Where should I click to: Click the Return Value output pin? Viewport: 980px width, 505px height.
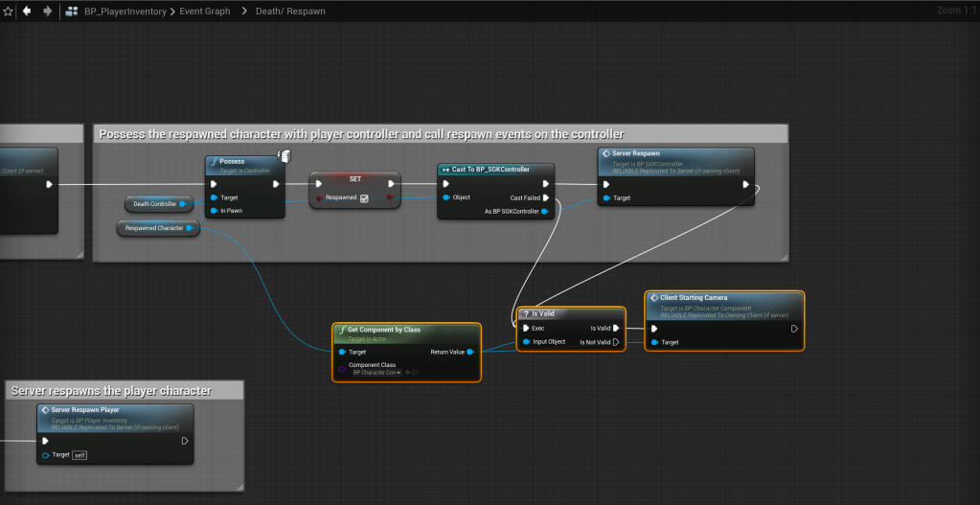coord(469,352)
